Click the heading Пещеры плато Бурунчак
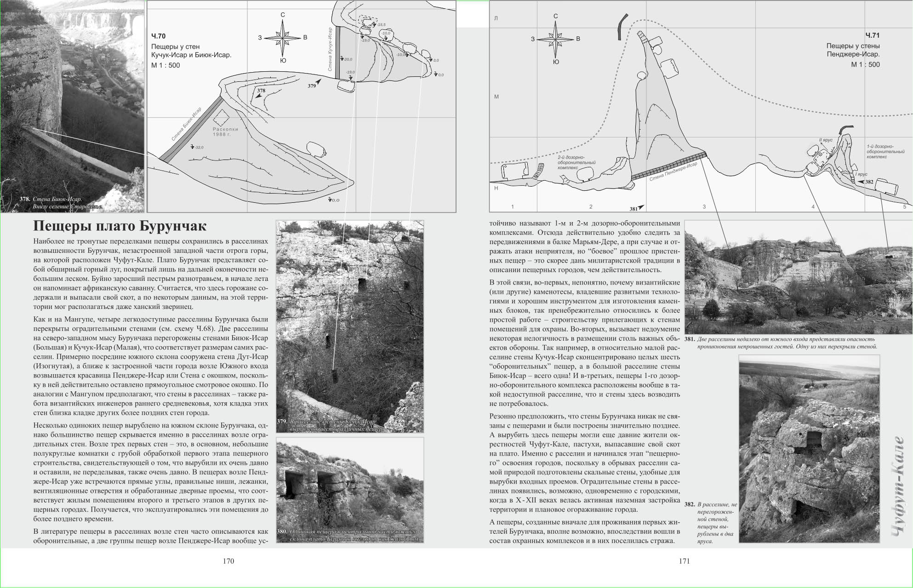 [120, 226]
